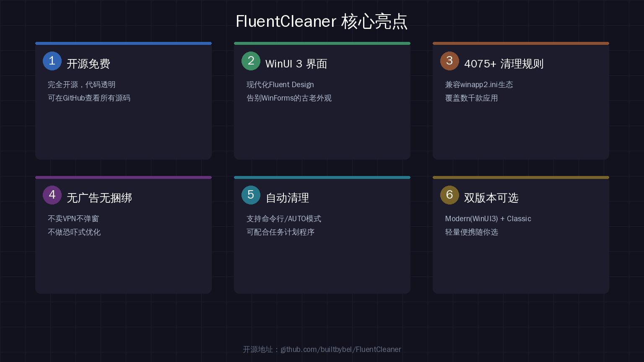Click the purple number 4 badge

pos(52,195)
